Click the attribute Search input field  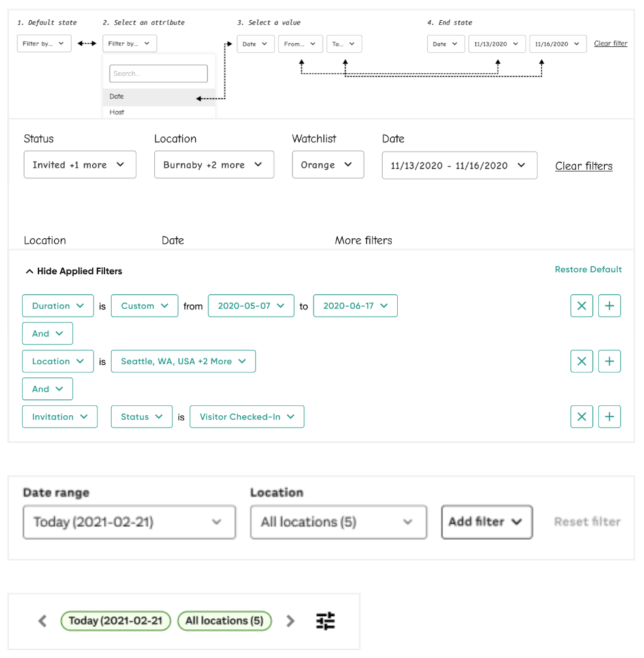[x=158, y=74]
